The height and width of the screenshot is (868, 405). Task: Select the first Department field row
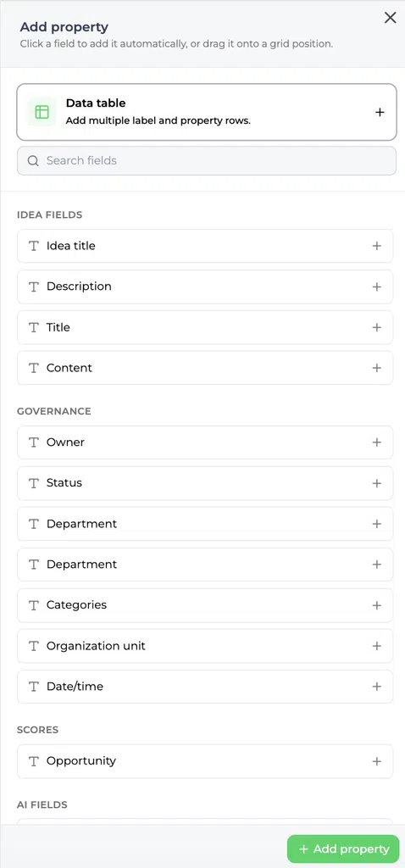point(205,524)
